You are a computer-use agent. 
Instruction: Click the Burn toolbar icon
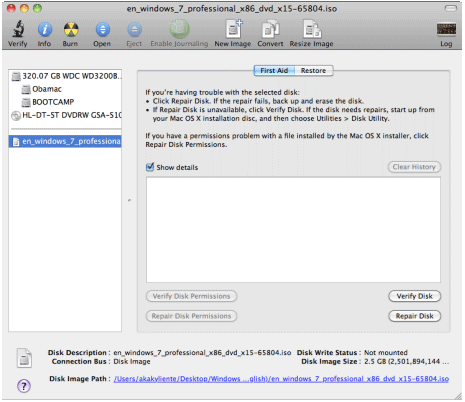click(x=71, y=29)
